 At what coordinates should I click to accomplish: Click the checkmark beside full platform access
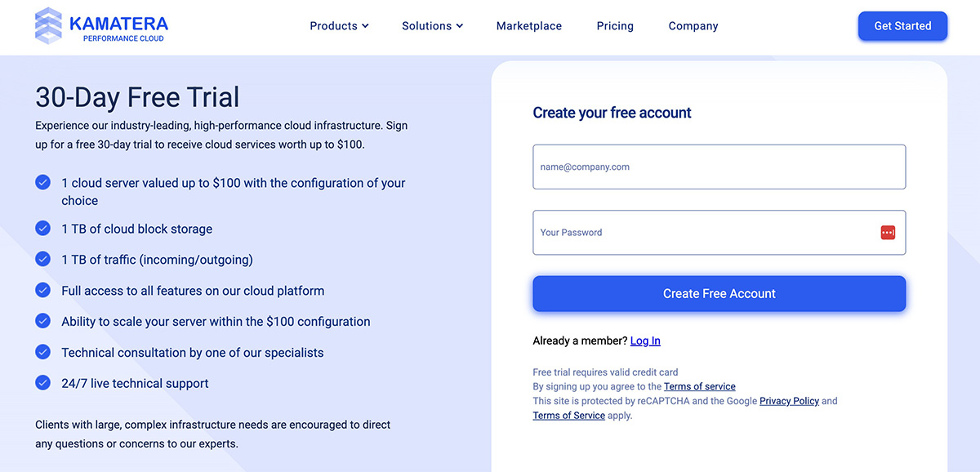point(42,289)
